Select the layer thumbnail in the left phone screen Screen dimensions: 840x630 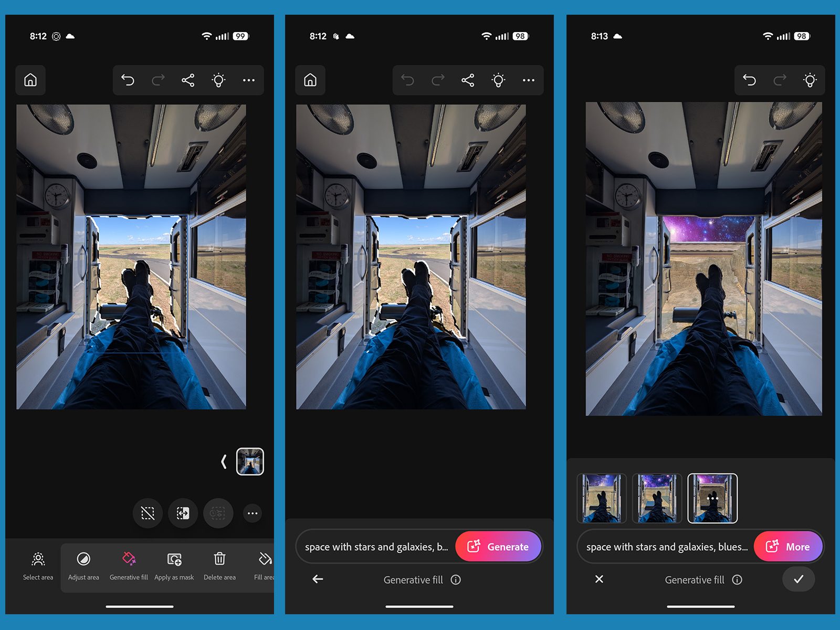[250, 461]
